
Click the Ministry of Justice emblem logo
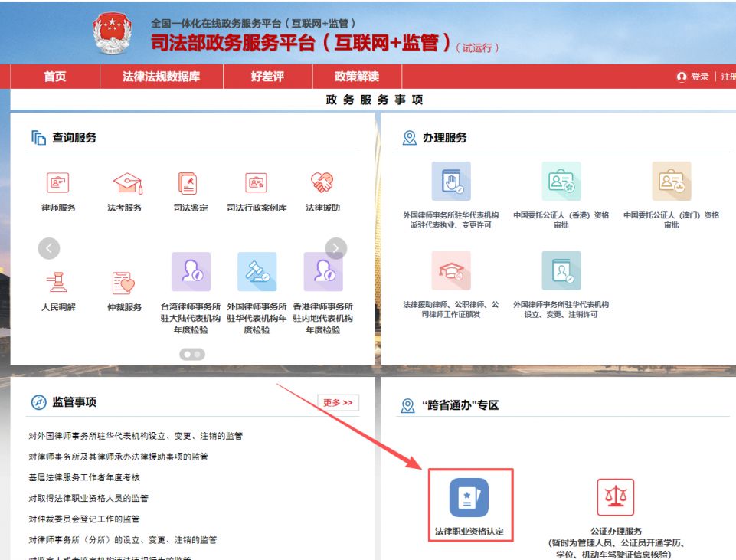tap(112, 32)
